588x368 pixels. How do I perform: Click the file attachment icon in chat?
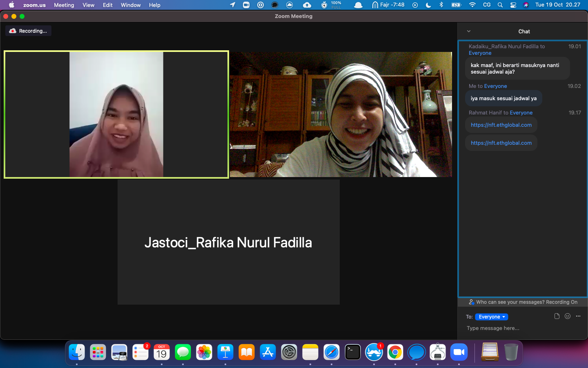coord(557,316)
